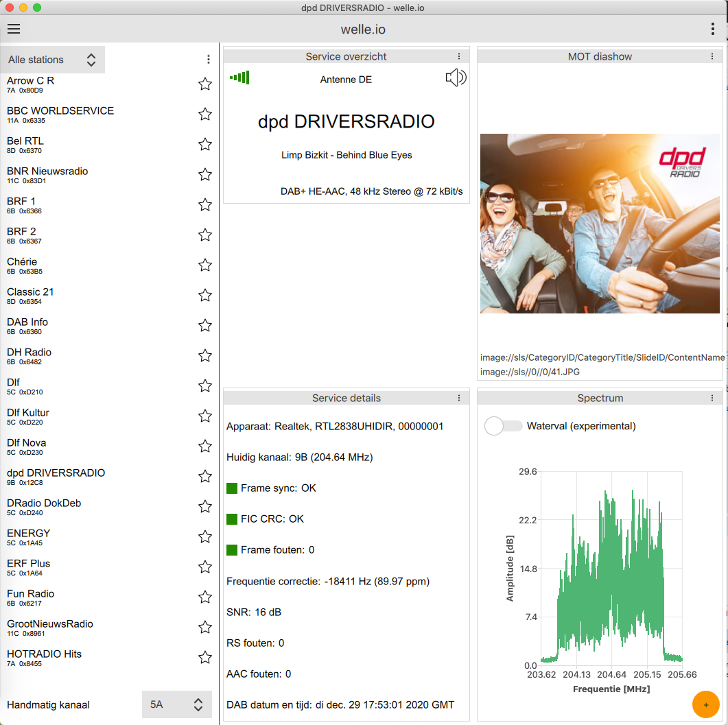This screenshot has width=728, height=725.
Task: Favorite DH Radio using its star
Action: pyautogui.click(x=205, y=355)
